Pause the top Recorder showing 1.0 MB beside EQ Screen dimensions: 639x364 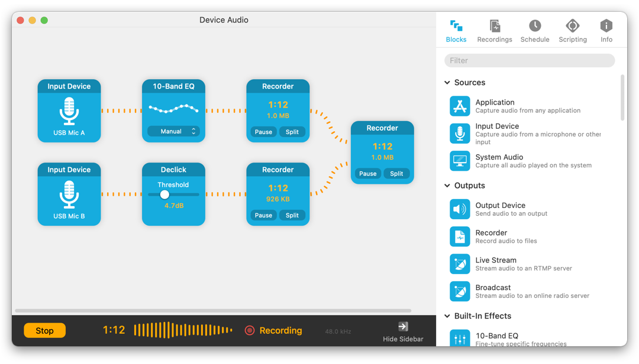263,132
